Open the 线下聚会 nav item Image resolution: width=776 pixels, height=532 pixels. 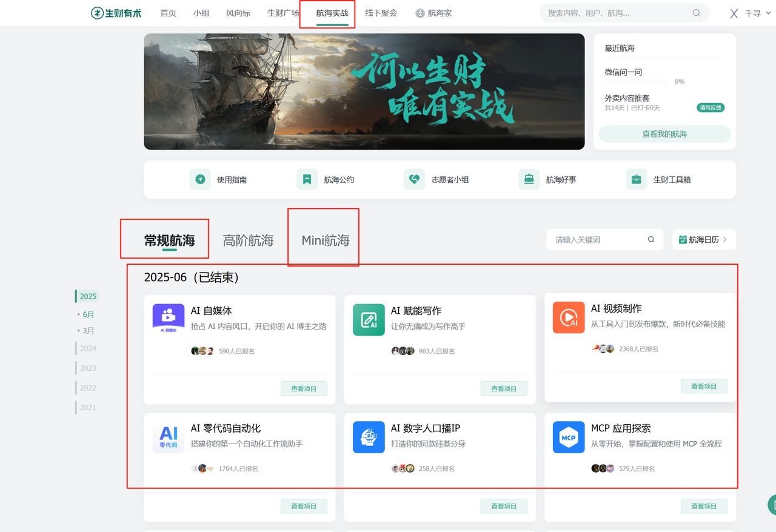(381, 13)
